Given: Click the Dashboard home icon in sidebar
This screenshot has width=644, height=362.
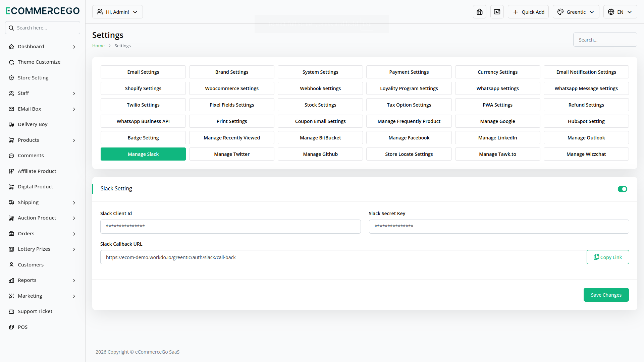Looking at the screenshot, I should (x=11, y=47).
